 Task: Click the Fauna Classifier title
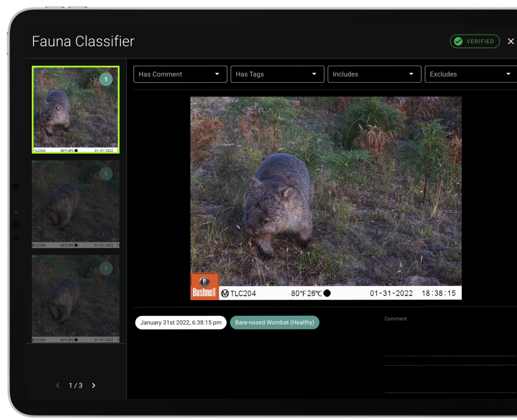tap(83, 41)
